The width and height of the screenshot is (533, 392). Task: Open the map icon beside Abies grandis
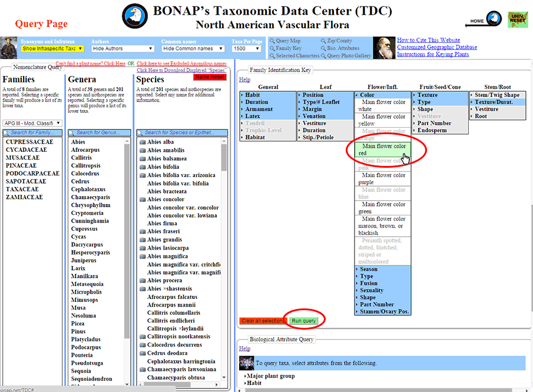click(x=143, y=240)
